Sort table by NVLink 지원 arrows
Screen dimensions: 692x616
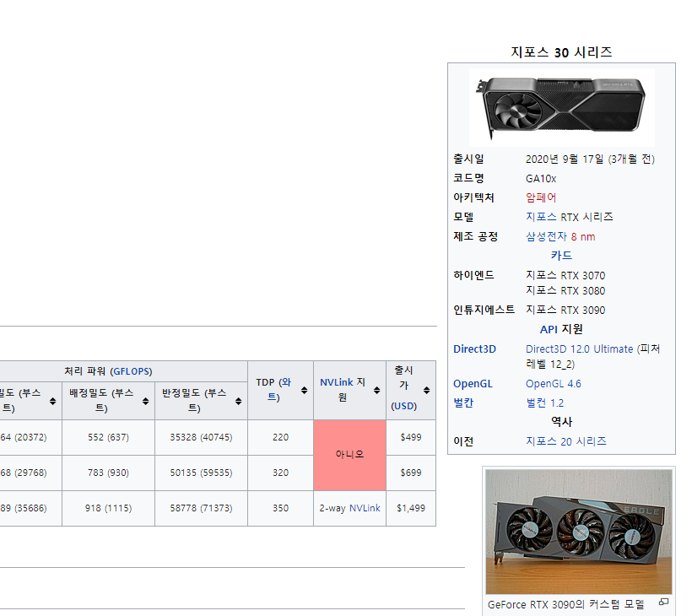click(376, 391)
